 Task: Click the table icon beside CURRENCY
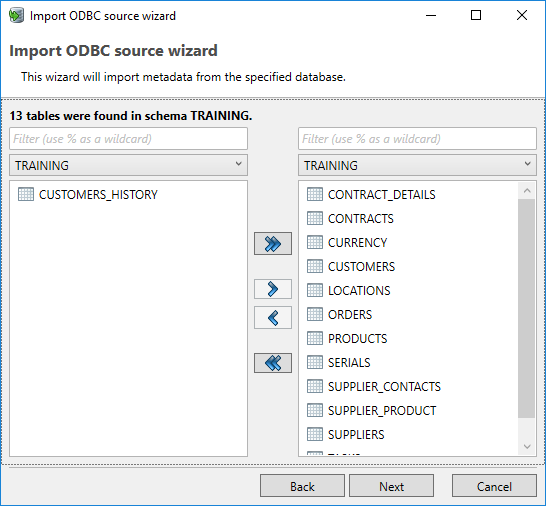pos(315,242)
